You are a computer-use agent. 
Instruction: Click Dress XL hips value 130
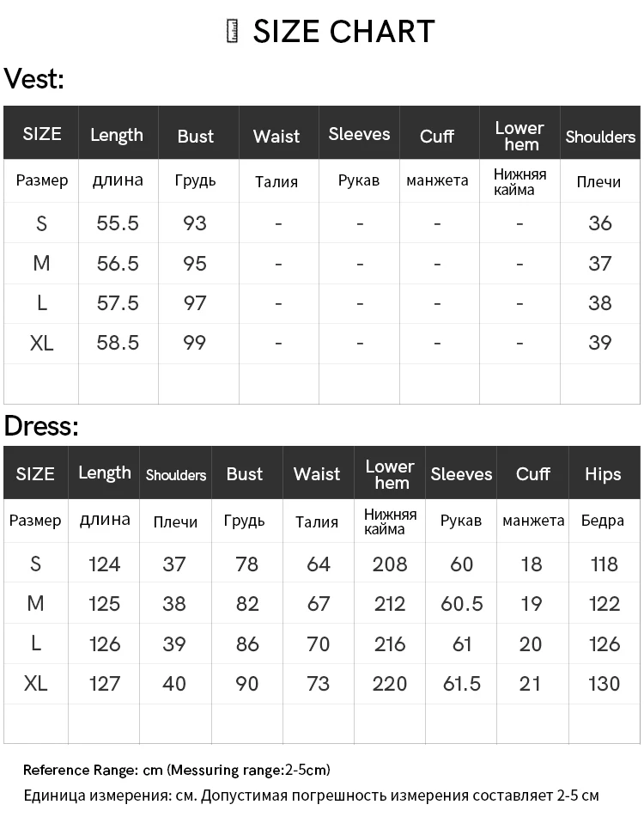pos(605,684)
